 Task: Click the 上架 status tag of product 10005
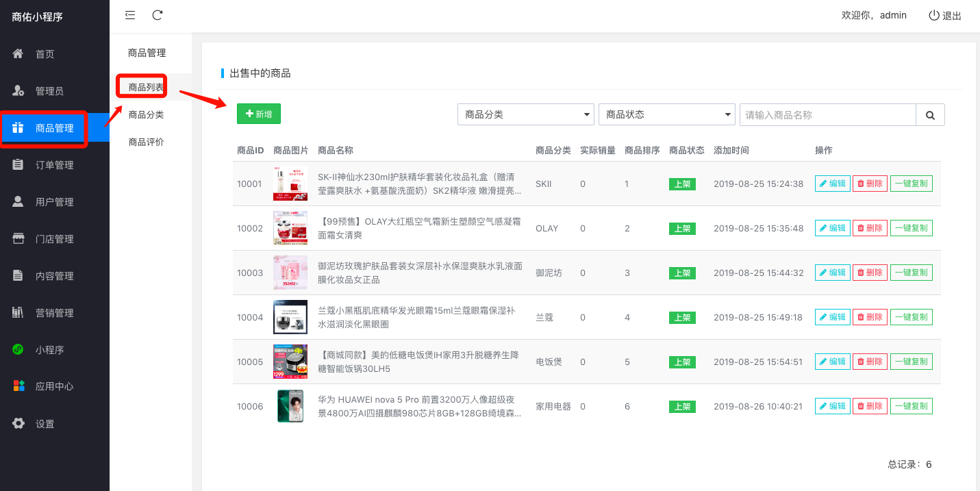click(682, 362)
